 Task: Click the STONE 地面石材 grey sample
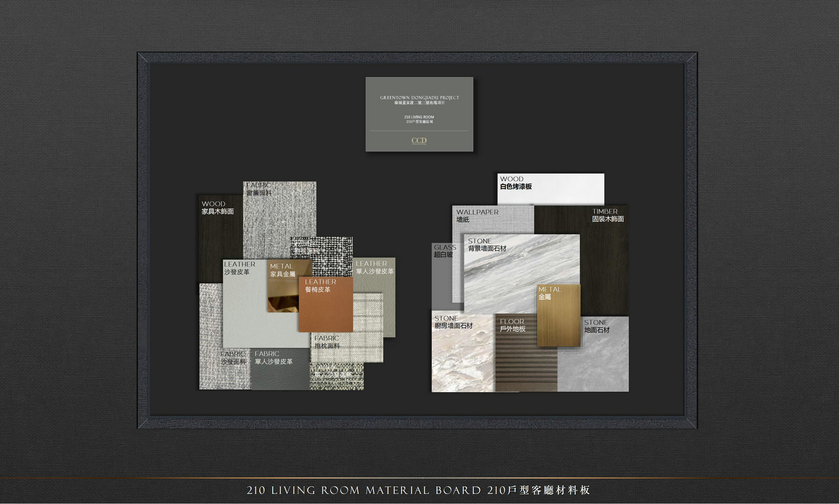tap(599, 362)
